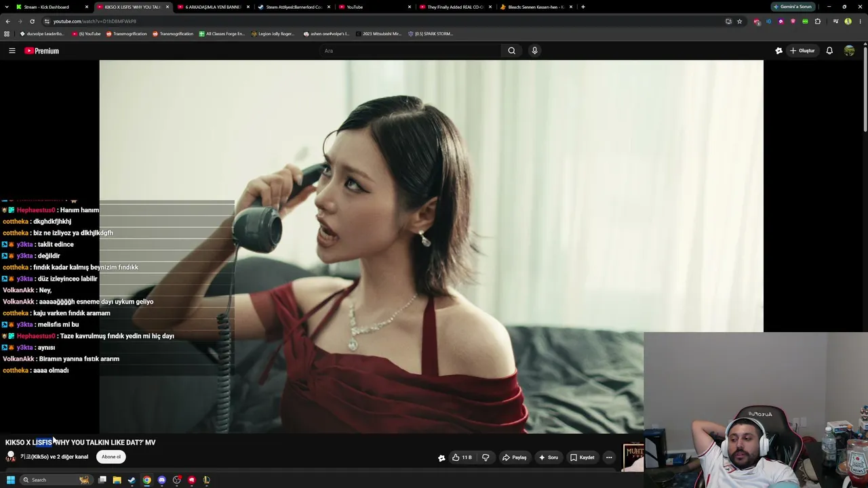Click the video title 'WHY YOU TALKIN LIKE DAT?' MV
Viewport: 868px width, 488px height.
(x=104, y=443)
